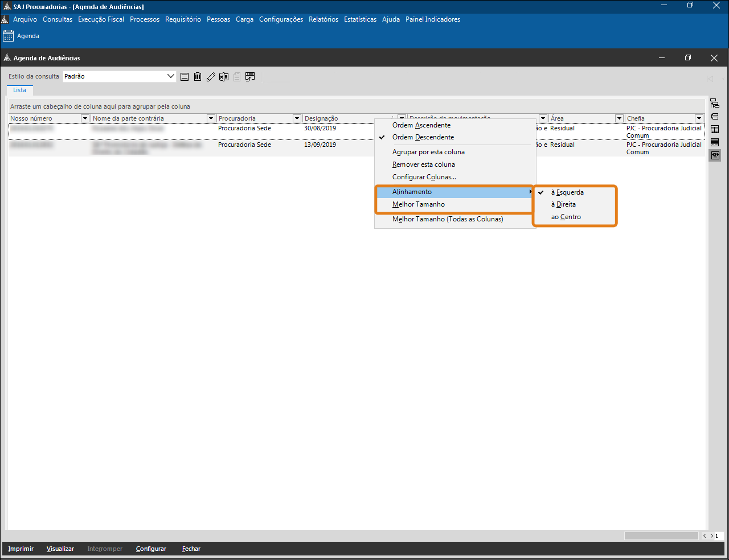Viewport: 729px width, 560px height.
Task: Click the tree hierarchy icon on right sidebar
Action: (x=715, y=104)
